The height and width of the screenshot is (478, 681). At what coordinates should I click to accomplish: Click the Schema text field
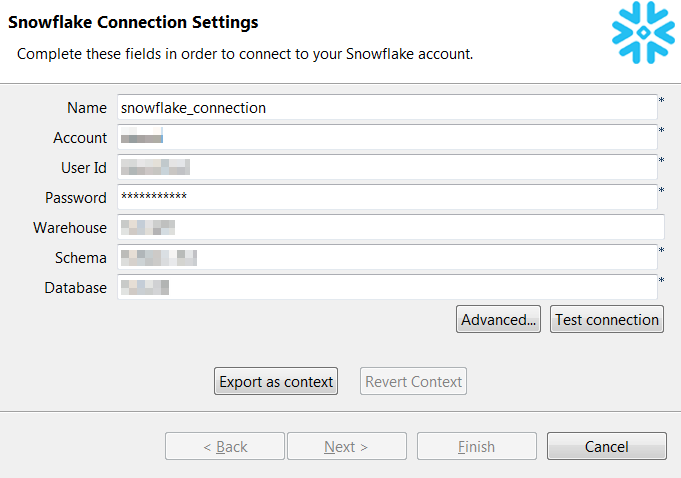387,258
